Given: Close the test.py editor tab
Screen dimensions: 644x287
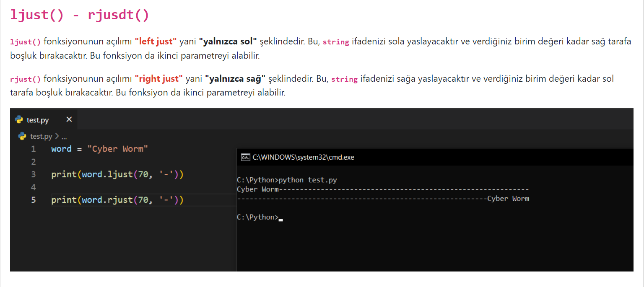Looking at the screenshot, I should point(69,119).
